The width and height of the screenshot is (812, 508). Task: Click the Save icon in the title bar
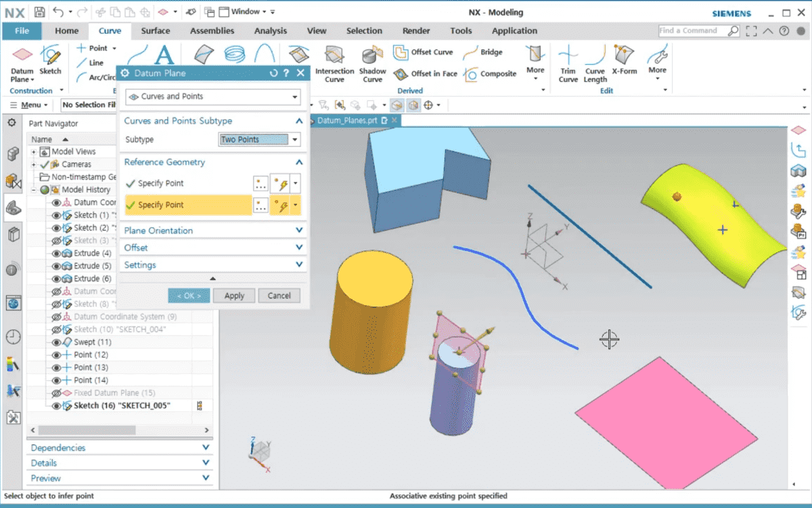point(39,12)
